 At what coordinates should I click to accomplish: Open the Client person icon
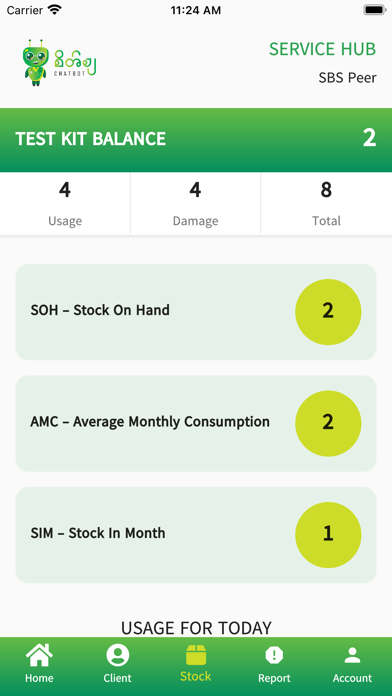(118, 655)
